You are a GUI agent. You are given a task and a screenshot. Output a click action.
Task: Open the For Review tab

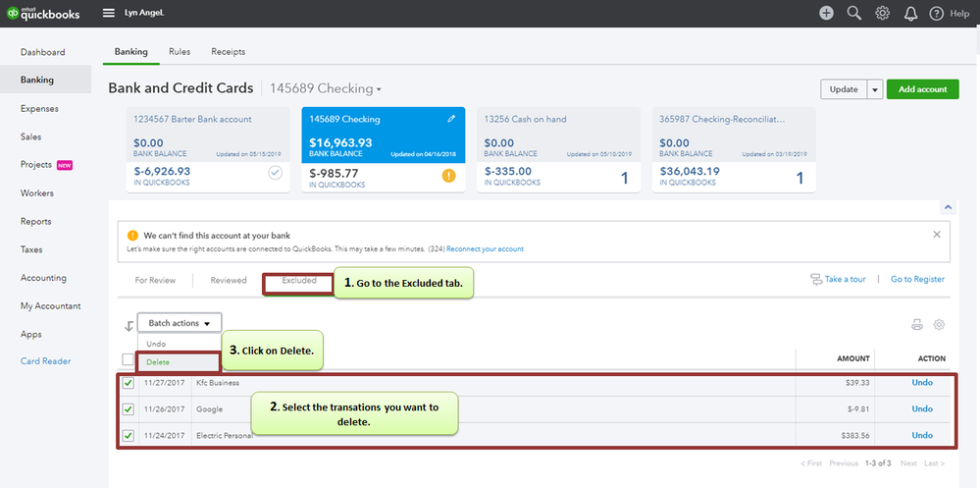click(x=155, y=280)
